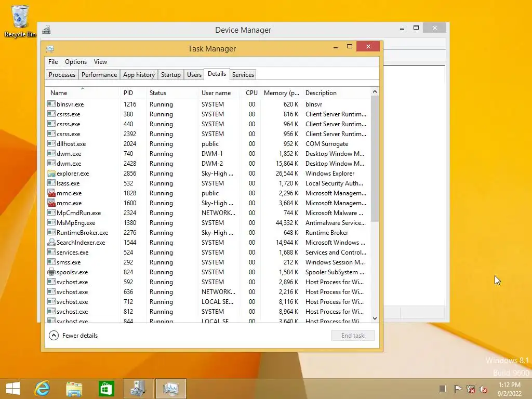Click the MpCmdRun.exe process icon

coord(51,212)
